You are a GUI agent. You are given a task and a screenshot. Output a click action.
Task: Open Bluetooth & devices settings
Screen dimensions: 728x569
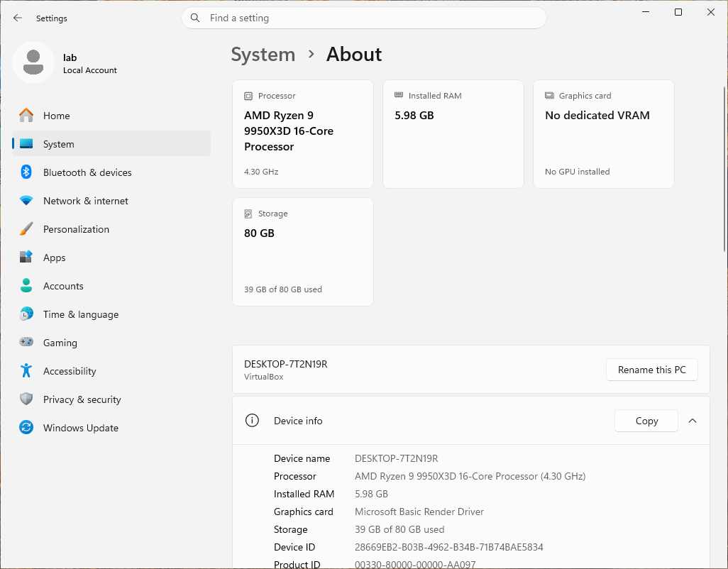111,172
